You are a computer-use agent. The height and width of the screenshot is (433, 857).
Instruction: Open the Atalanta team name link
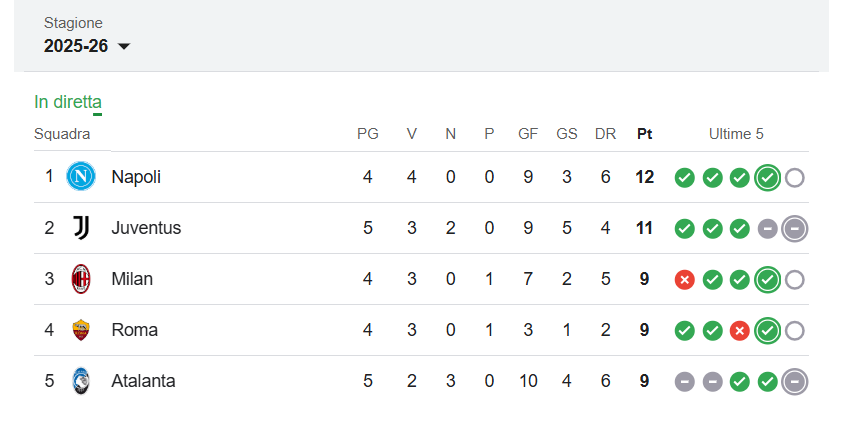click(x=143, y=381)
